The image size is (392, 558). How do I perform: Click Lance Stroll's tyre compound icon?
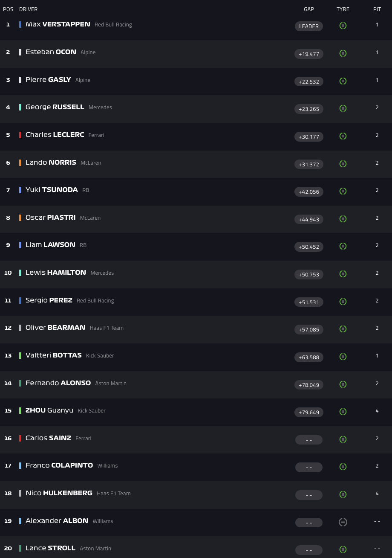(343, 549)
